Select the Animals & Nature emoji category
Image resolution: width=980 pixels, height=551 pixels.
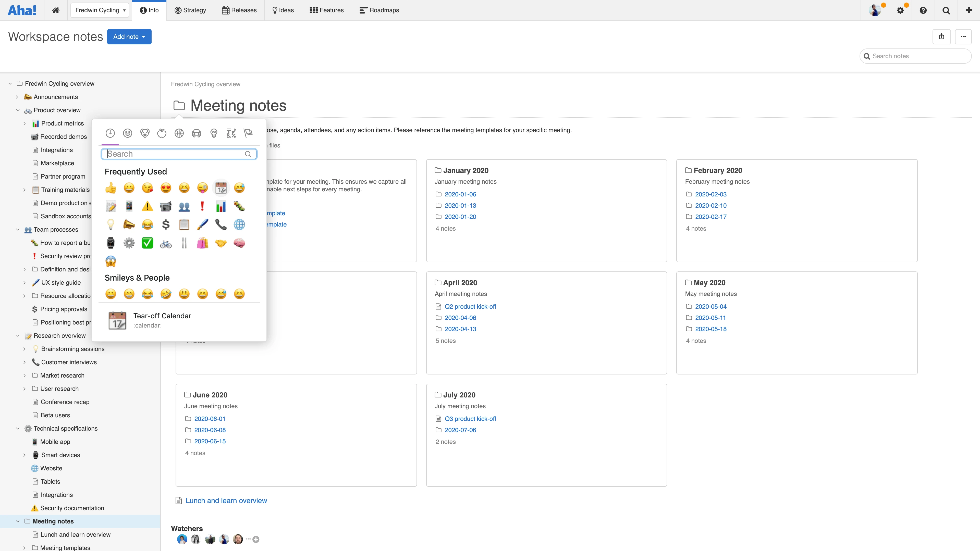[144, 133]
